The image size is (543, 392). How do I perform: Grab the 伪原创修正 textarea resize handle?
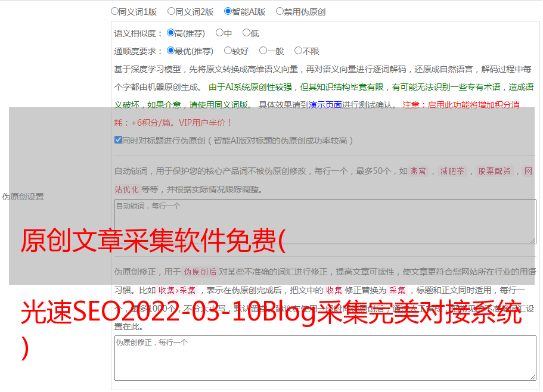pos(533,377)
